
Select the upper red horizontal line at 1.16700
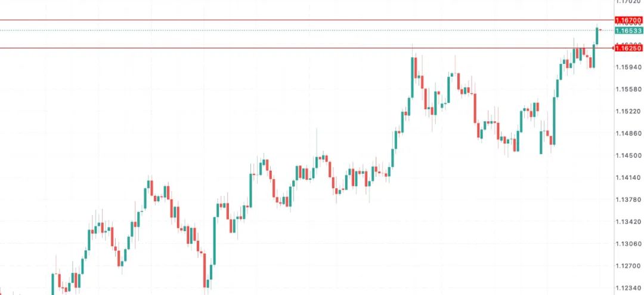[298, 20]
